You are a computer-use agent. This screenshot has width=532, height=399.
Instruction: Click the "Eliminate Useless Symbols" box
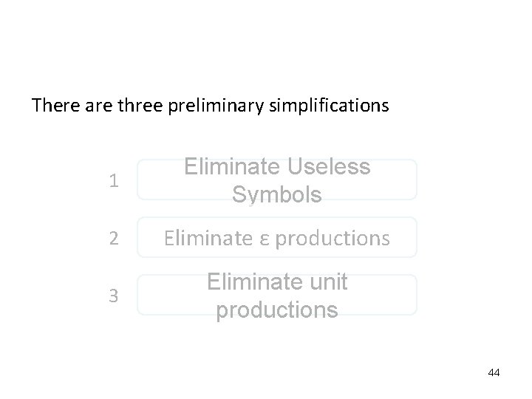coord(277,180)
